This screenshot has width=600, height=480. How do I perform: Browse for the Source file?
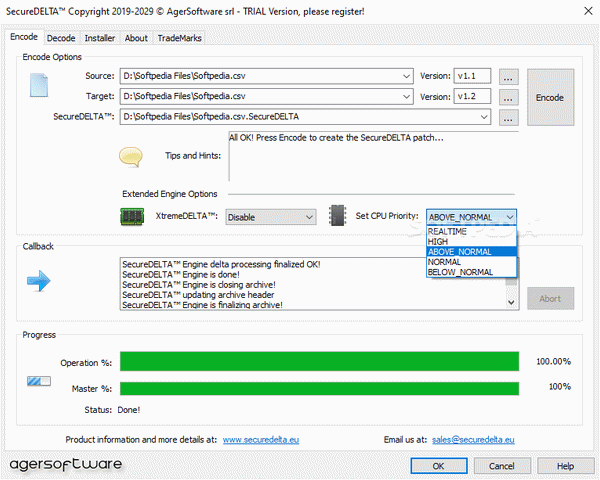(509, 77)
